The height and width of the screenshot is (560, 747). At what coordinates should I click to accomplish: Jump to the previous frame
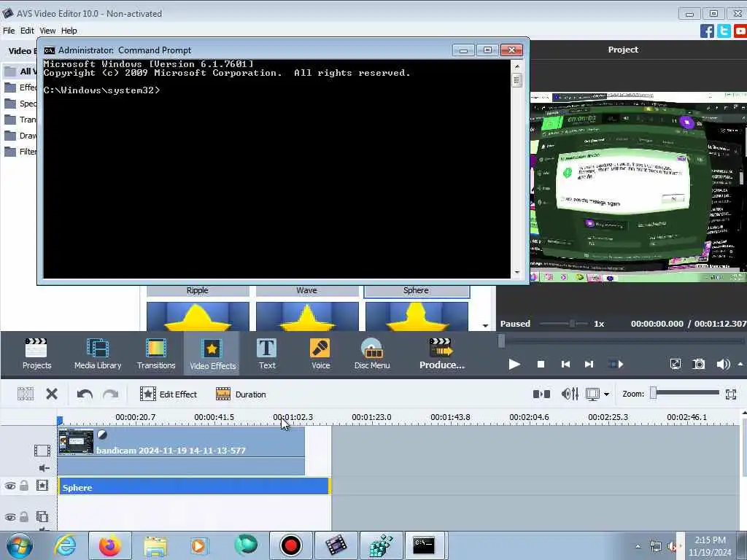pos(565,365)
